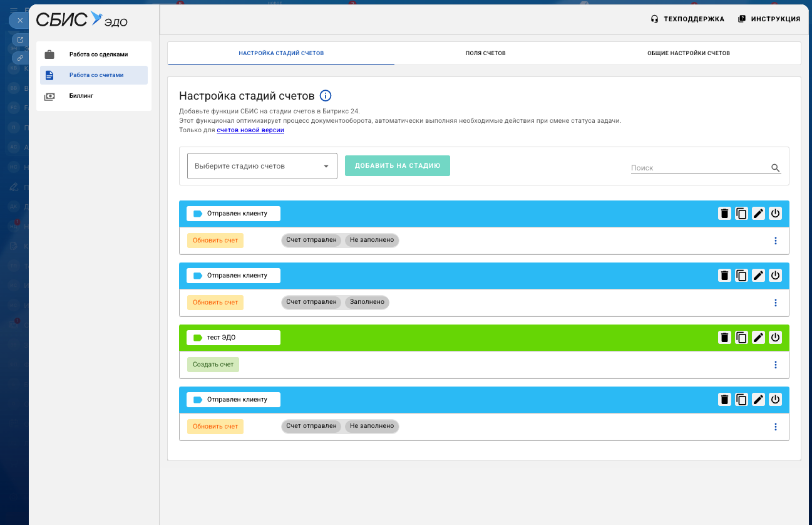Click the Создать счет chip
The image size is (812, 525).
(213, 365)
